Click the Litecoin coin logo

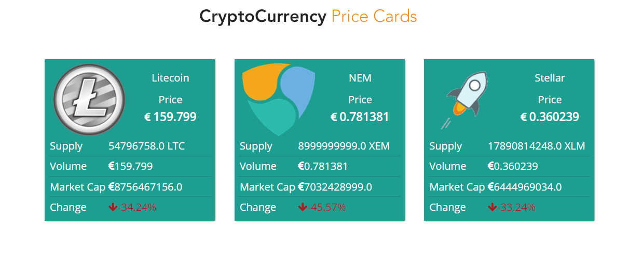tap(89, 100)
